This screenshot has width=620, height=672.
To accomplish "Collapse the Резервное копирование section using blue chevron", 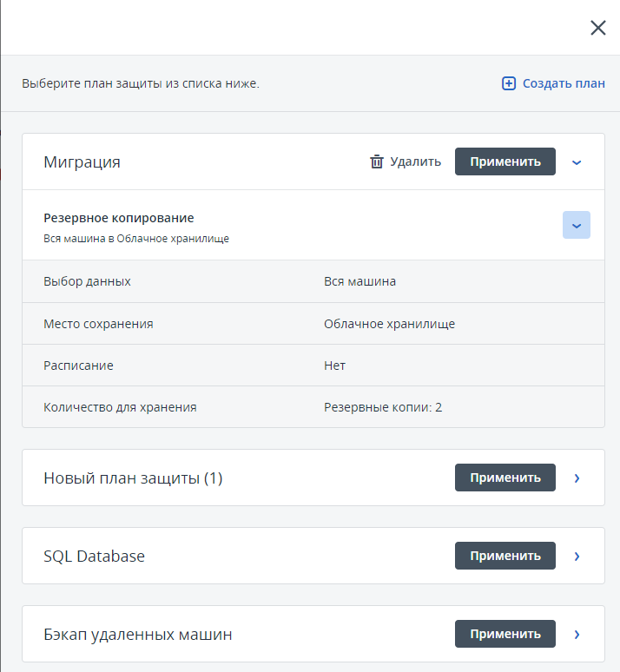I will tap(577, 225).
